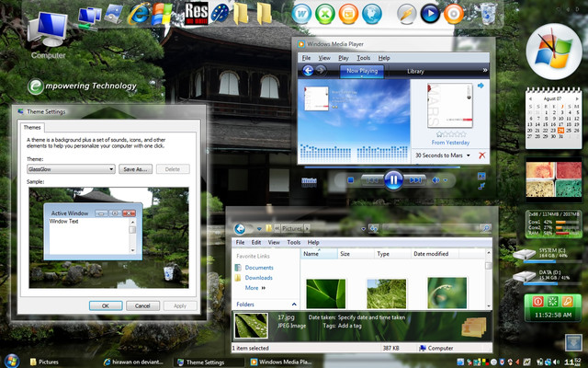Open the Word orb in dock
The height and width of the screenshot is (368, 588).
(301, 14)
